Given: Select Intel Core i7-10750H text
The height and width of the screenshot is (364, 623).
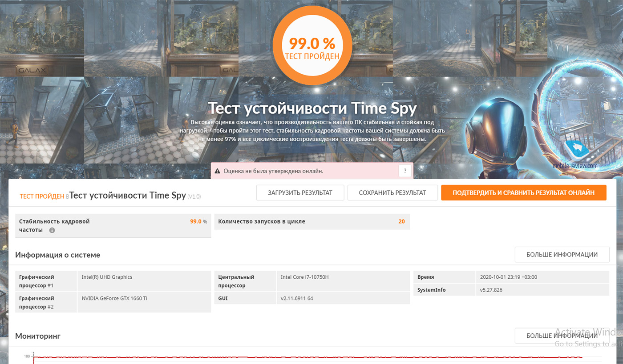Looking at the screenshot, I should coord(304,277).
